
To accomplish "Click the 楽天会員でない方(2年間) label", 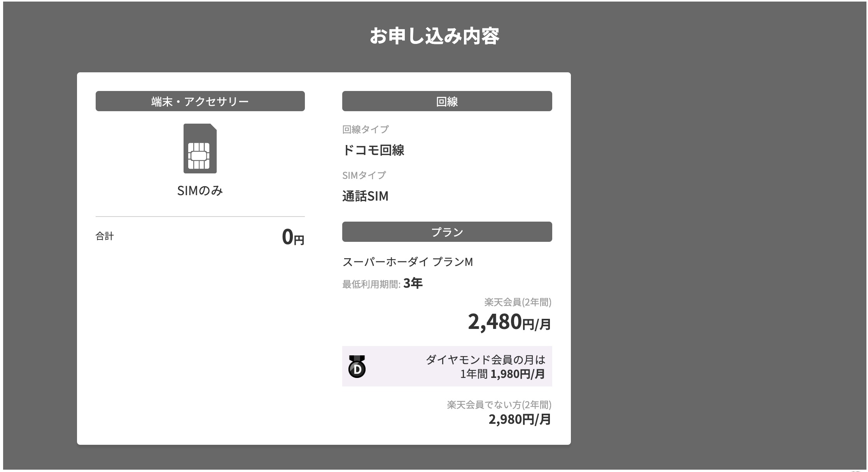I will click(x=499, y=405).
